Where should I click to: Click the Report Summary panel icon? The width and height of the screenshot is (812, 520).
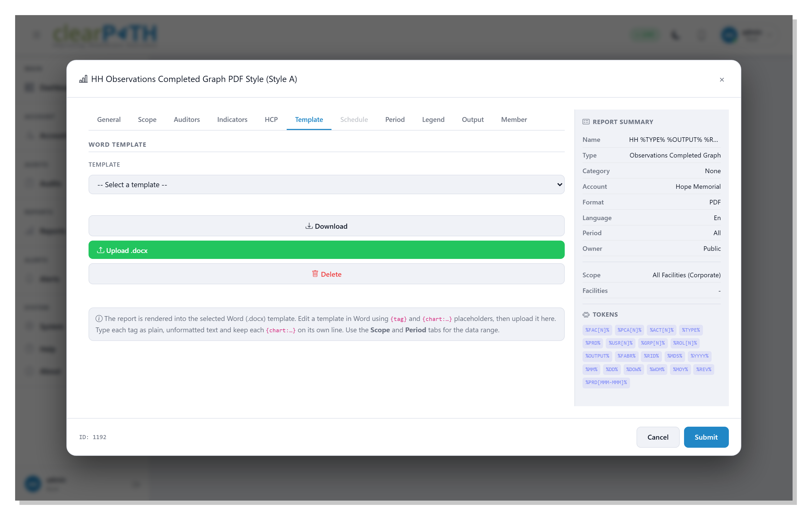pyautogui.click(x=586, y=122)
